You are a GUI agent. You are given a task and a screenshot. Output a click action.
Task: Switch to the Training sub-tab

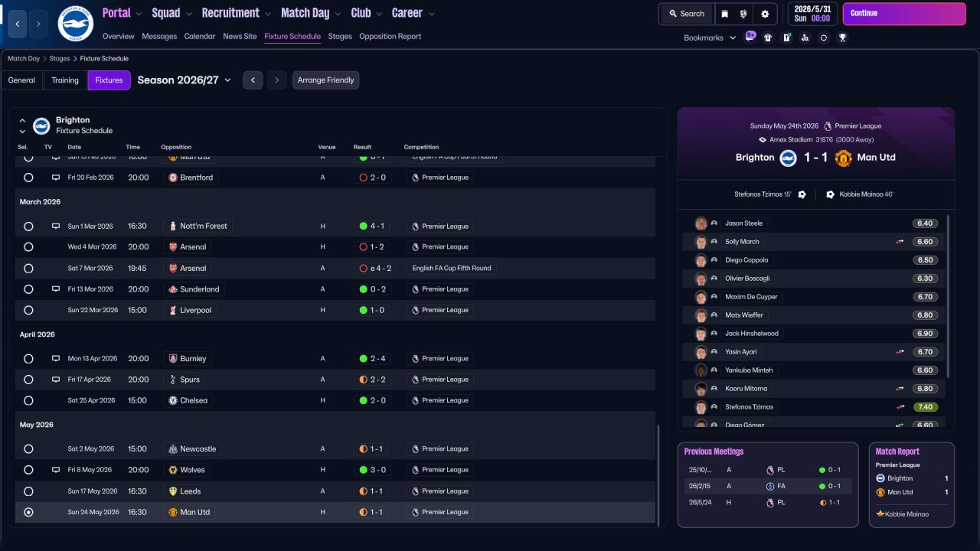pos(65,80)
